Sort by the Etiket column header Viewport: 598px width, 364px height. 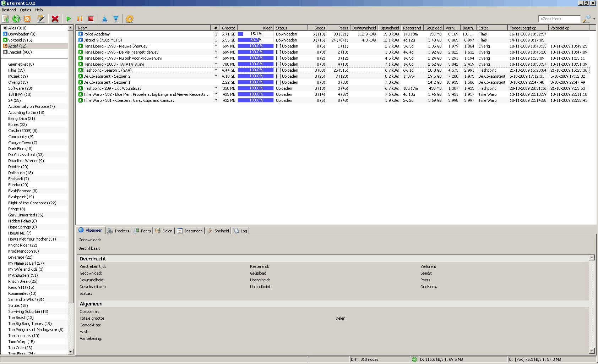[x=492, y=28]
